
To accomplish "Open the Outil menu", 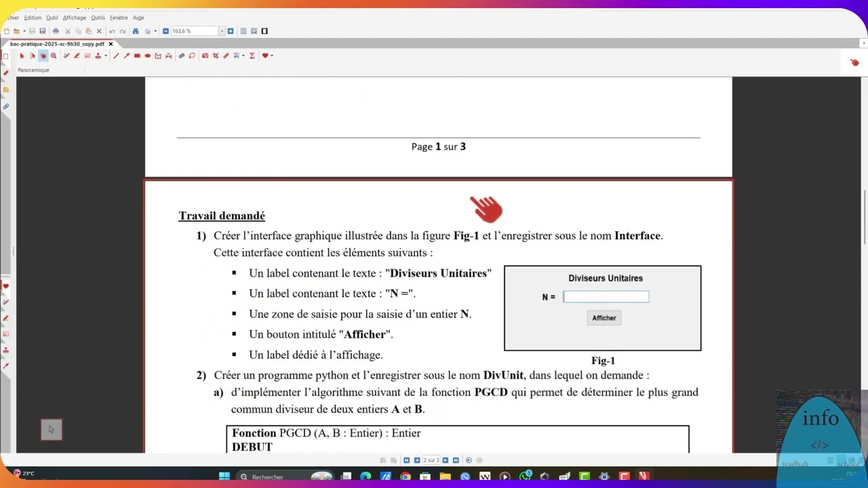I will point(52,18).
